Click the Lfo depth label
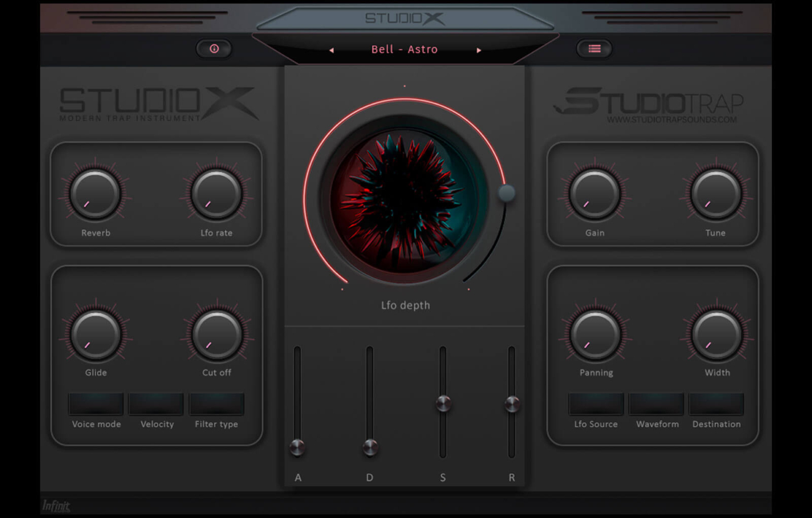This screenshot has height=518, width=812. click(405, 305)
